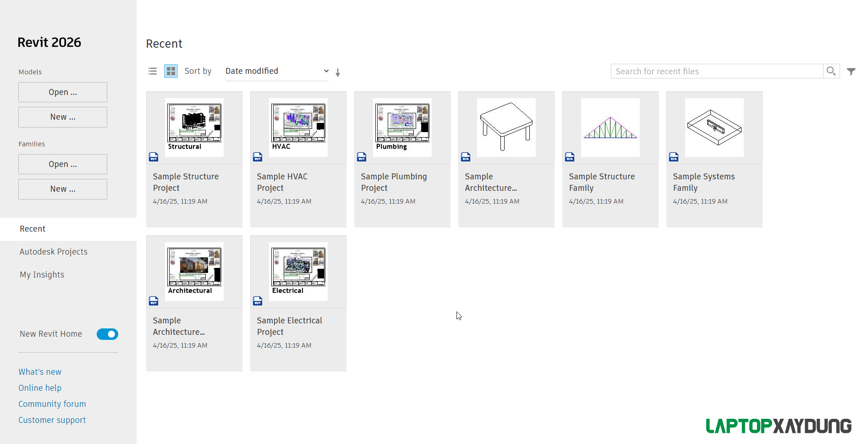
Task: Click the Sample Structure Project title
Action: (186, 182)
